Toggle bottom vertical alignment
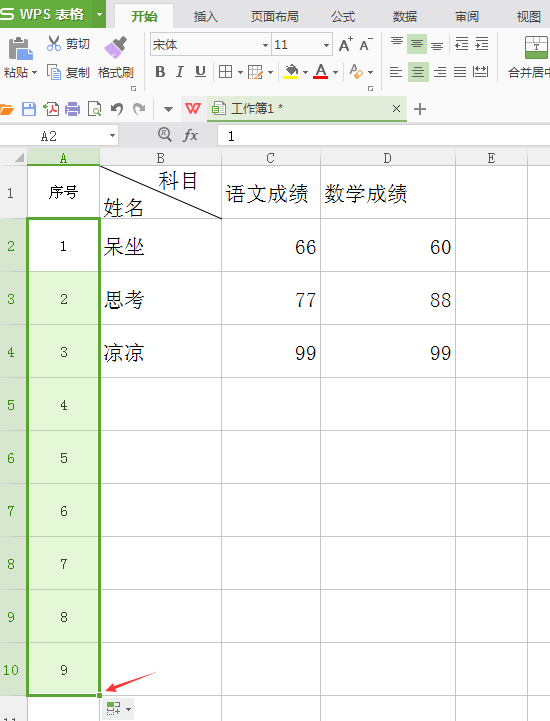Screen dimensions: 550x721 pos(437,44)
